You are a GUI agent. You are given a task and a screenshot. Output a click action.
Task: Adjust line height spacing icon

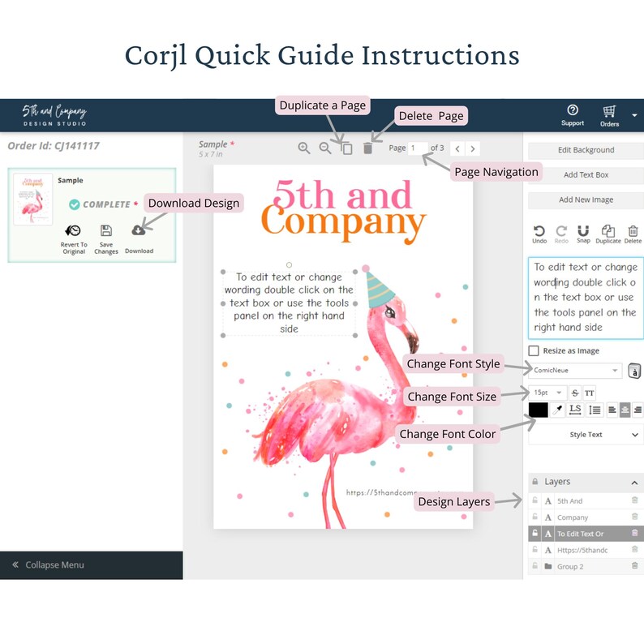[595, 410]
